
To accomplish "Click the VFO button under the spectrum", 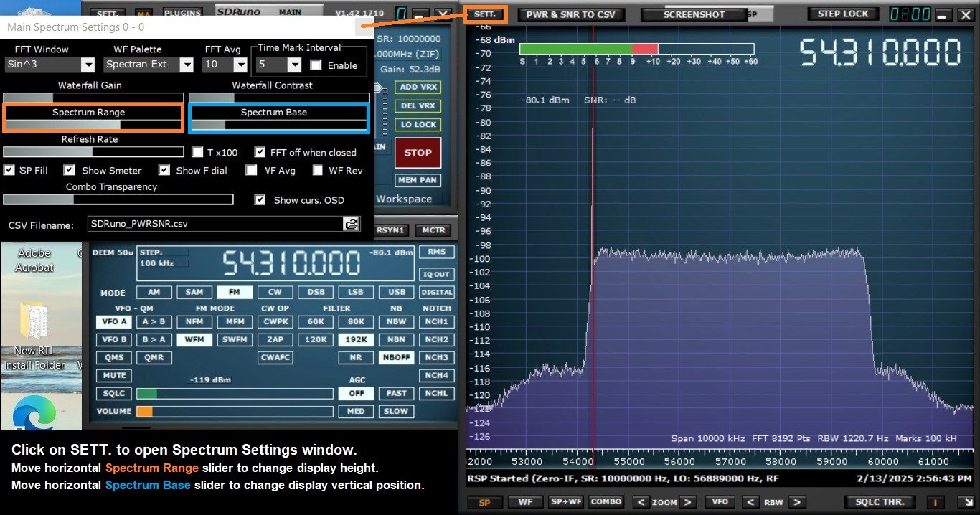I will point(719,502).
